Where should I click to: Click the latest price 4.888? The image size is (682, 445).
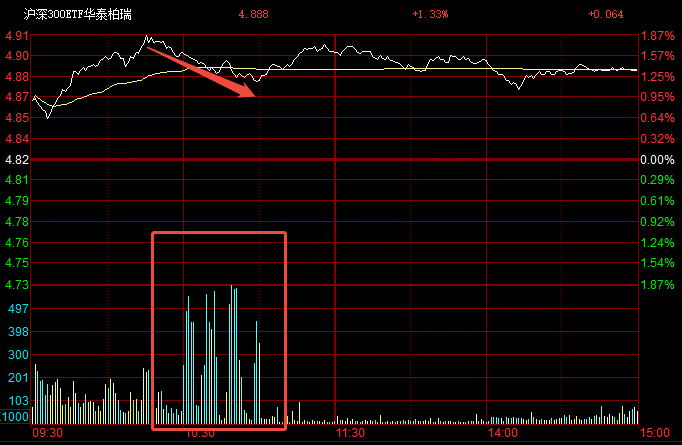pos(254,14)
